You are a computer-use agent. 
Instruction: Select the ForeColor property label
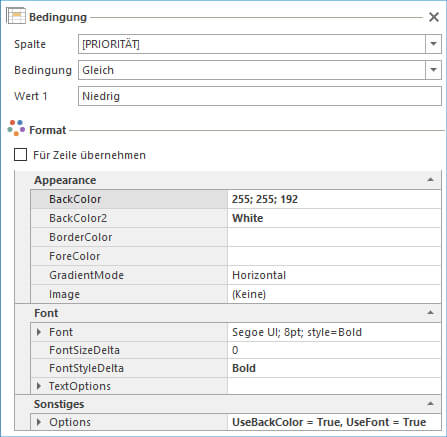click(x=74, y=256)
